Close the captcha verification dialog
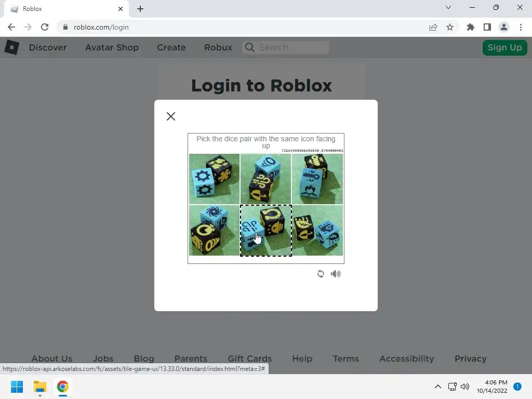Screen dimensions: 532x399 170,116
